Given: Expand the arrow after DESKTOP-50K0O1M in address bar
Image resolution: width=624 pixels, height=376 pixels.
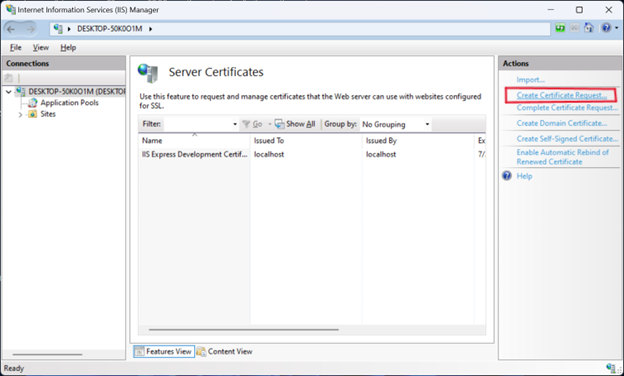Looking at the screenshot, I should tap(150, 29).
